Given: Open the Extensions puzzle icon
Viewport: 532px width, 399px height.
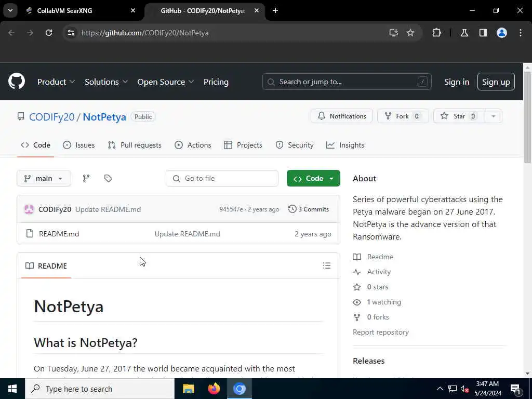Looking at the screenshot, I should pyautogui.click(x=436, y=33).
